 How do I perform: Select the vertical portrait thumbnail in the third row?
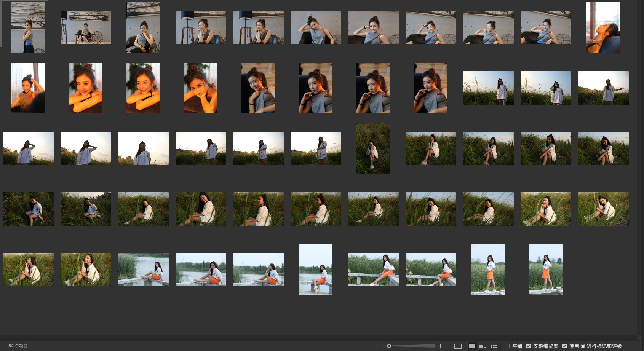point(373,148)
